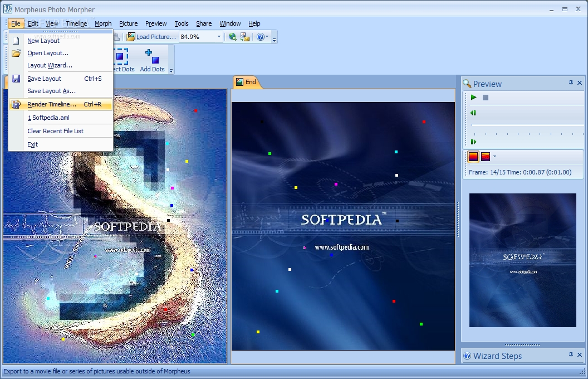
Task: Click the morph preview thumbnail image
Action: point(522,260)
